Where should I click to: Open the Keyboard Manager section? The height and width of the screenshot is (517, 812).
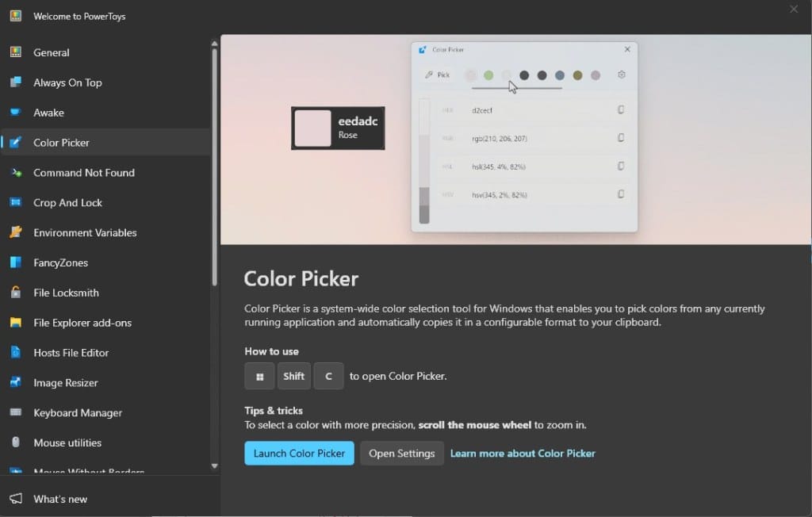(78, 413)
